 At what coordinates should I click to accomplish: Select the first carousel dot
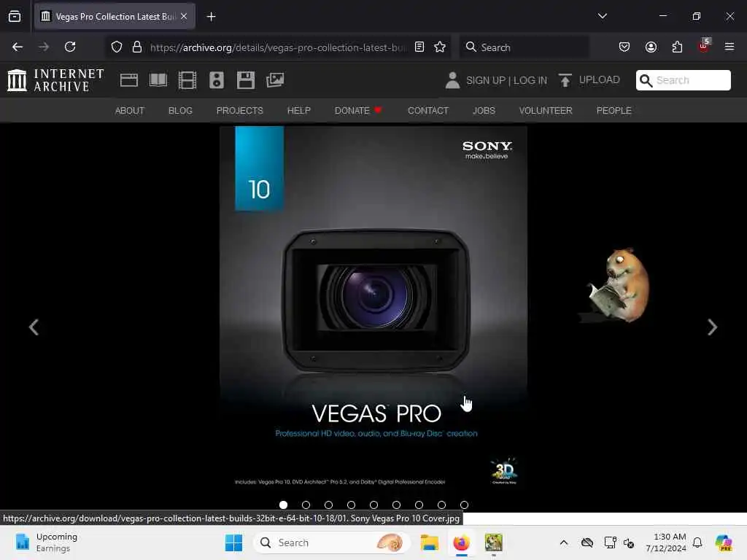[284, 505]
